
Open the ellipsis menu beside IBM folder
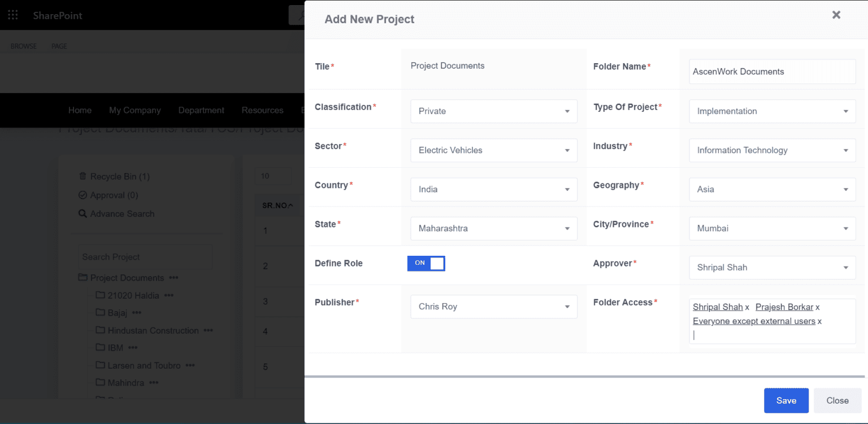(x=133, y=348)
